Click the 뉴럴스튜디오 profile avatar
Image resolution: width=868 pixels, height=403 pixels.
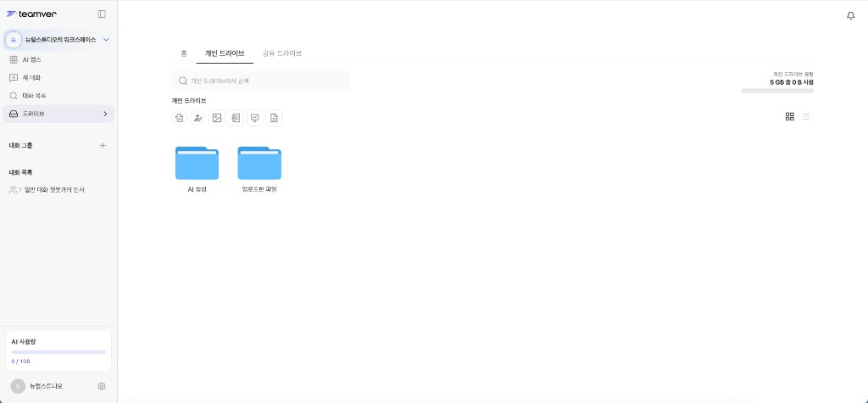(x=18, y=386)
